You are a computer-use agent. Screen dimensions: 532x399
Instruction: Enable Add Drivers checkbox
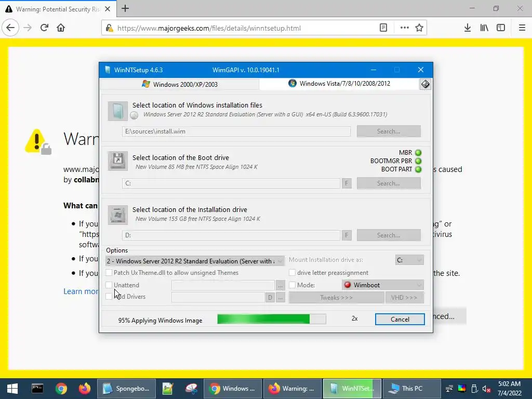[x=109, y=297]
